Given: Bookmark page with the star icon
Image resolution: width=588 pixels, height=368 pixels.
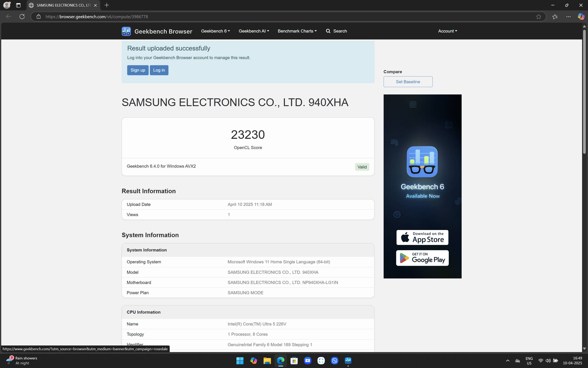Looking at the screenshot, I should click(x=538, y=17).
